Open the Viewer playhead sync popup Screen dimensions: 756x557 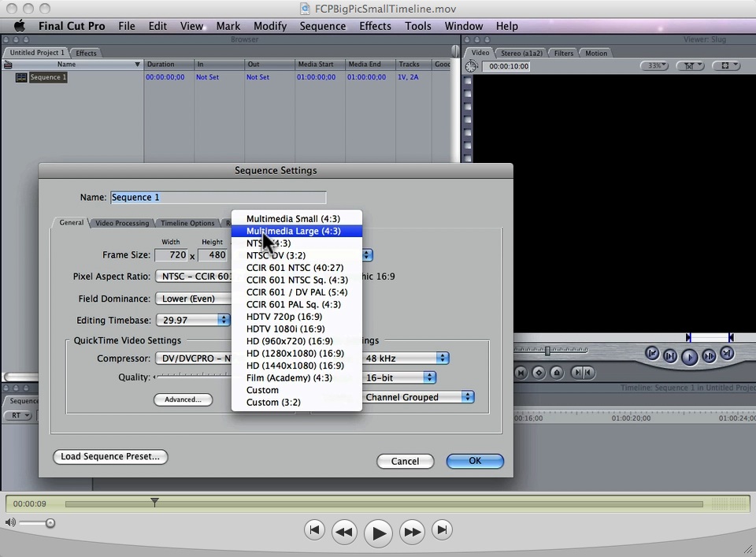pyautogui.click(x=691, y=65)
